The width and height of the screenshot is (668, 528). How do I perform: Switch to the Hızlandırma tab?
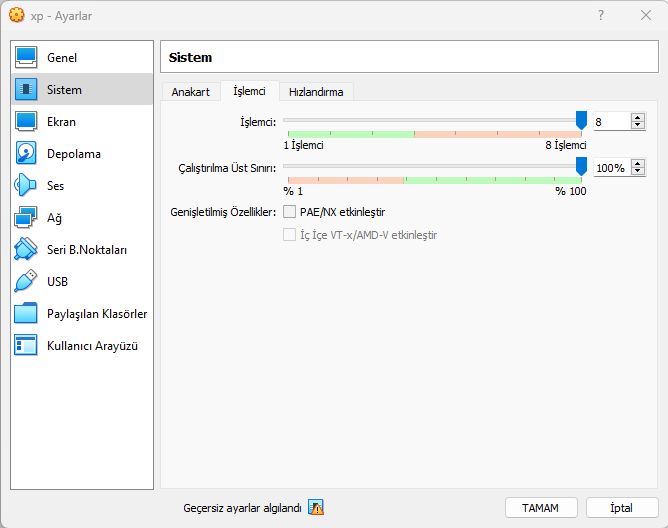click(x=316, y=92)
